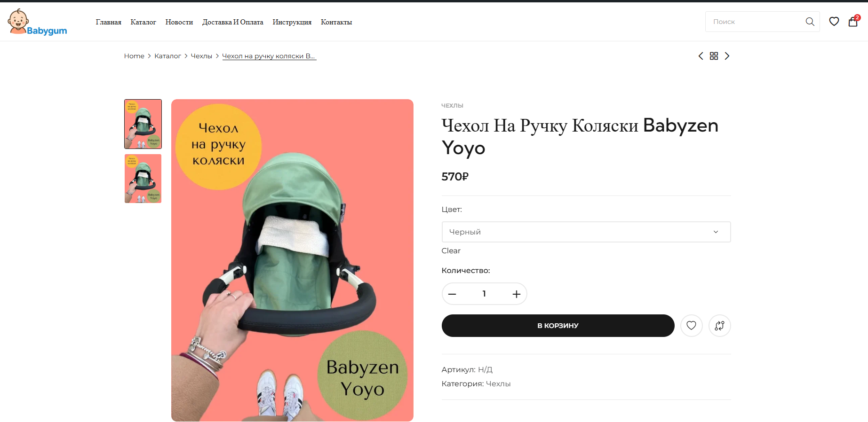Decrease quantity with the minus button

pyautogui.click(x=452, y=294)
